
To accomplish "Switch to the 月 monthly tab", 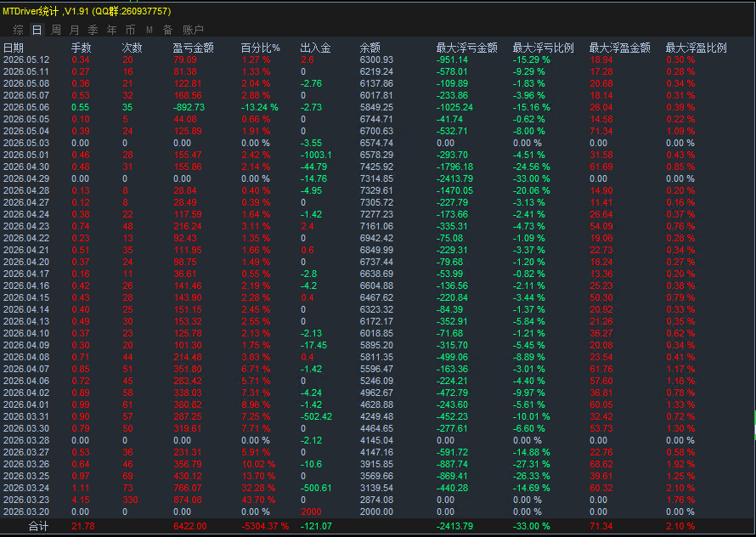I will pyautogui.click(x=74, y=30).
